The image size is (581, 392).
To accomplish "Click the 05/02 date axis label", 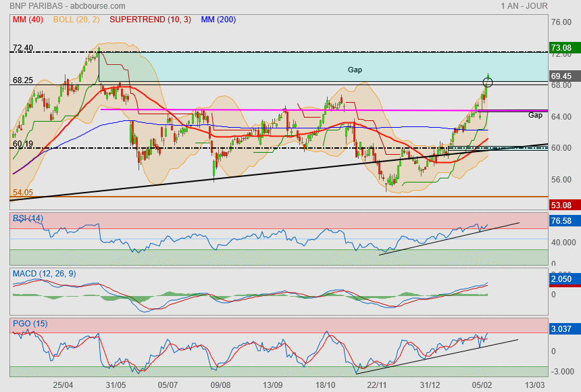I will pyautogui.click(x=482, y=385).
